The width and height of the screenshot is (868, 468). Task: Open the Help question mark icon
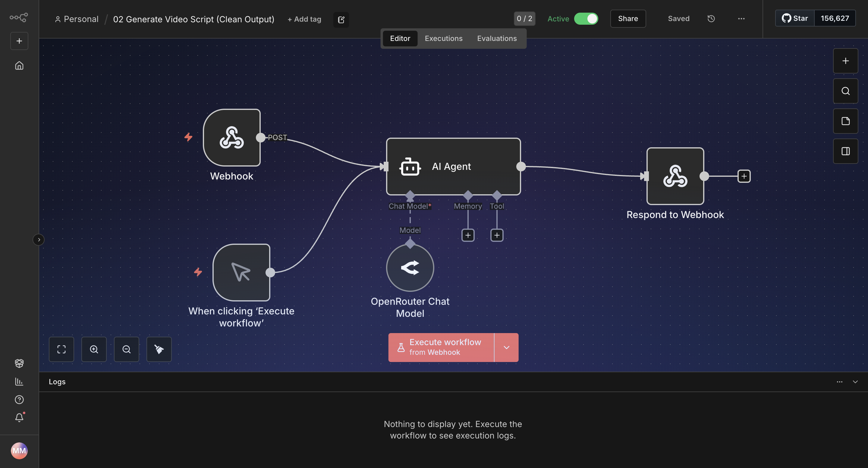click(19, 400)
